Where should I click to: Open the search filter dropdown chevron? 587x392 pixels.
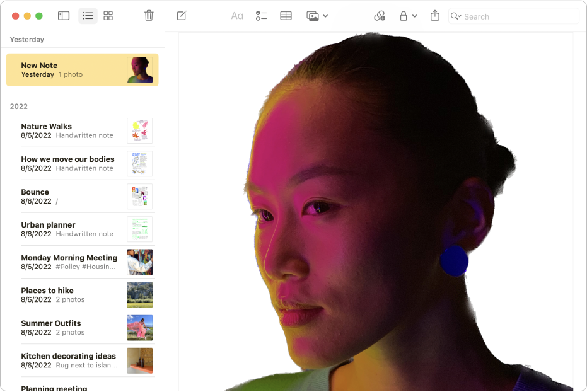coord(458,16)
